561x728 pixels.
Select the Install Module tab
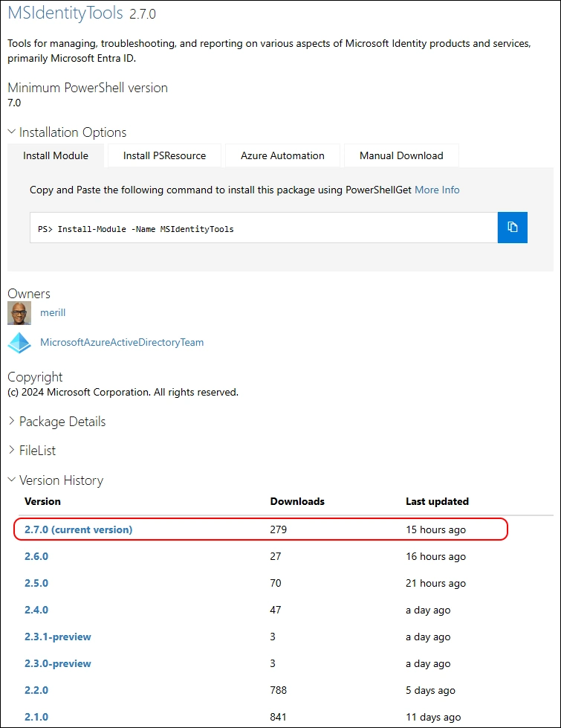coord(56,155)
